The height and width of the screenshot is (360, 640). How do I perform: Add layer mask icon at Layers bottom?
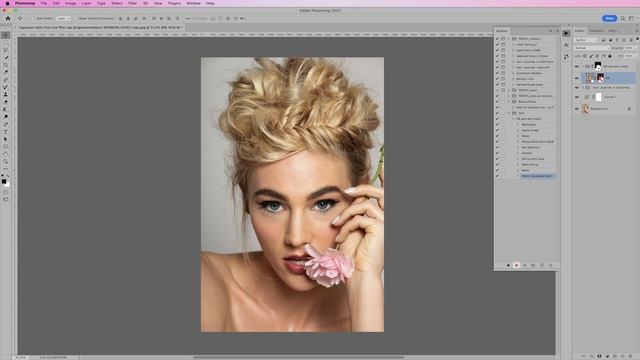[599, 356]
